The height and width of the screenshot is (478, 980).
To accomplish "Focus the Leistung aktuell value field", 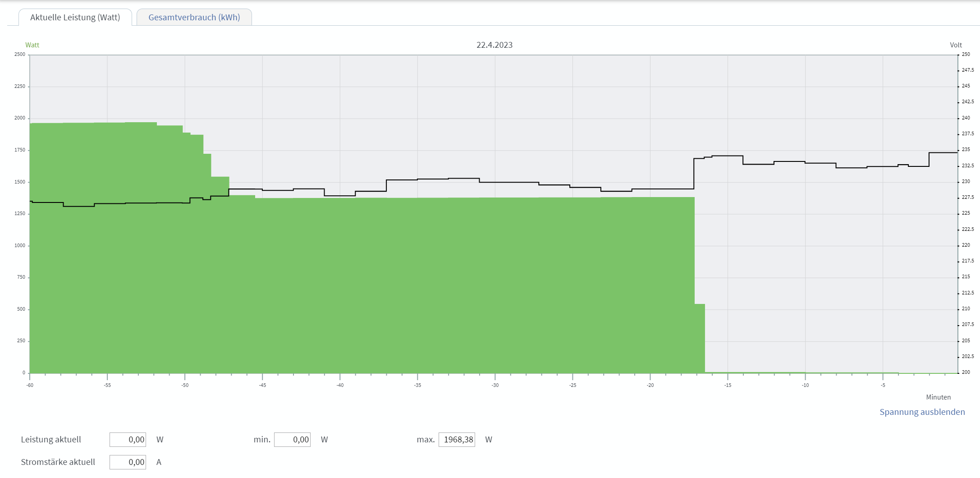I will [x=128, y=440].
